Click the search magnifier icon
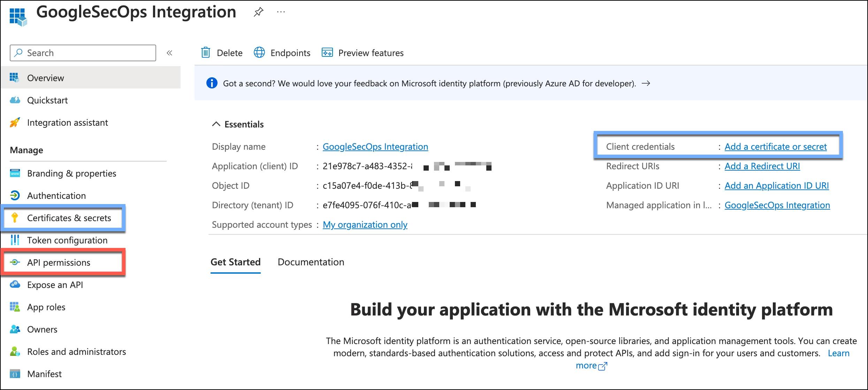This screenshot has height=390, width=868. tap(18, 53)
